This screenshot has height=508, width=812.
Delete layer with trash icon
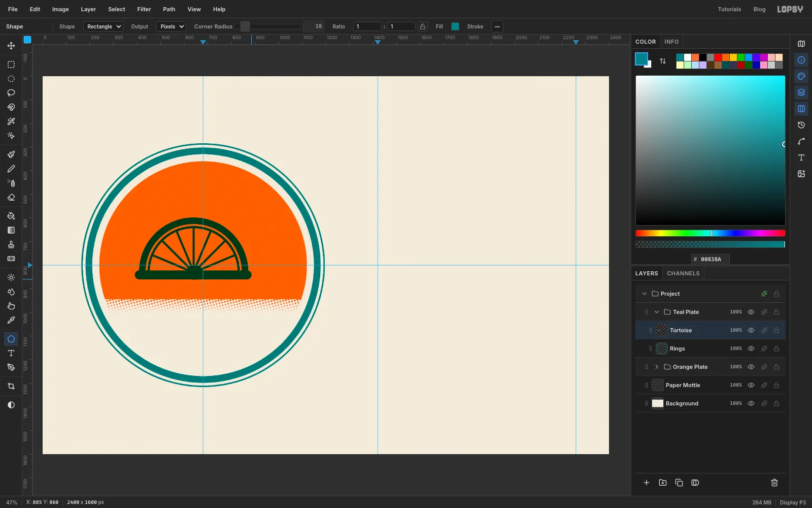(x=774, y=483)
